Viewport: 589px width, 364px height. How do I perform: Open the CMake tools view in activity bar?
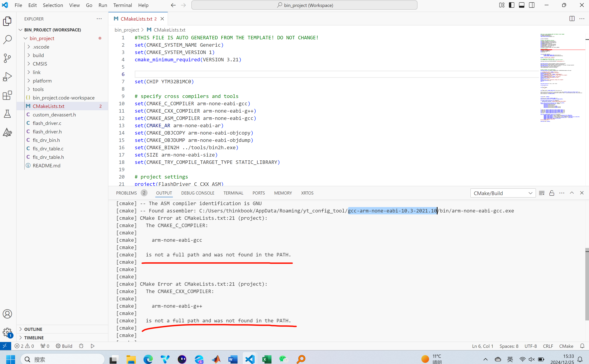[8, 132]
